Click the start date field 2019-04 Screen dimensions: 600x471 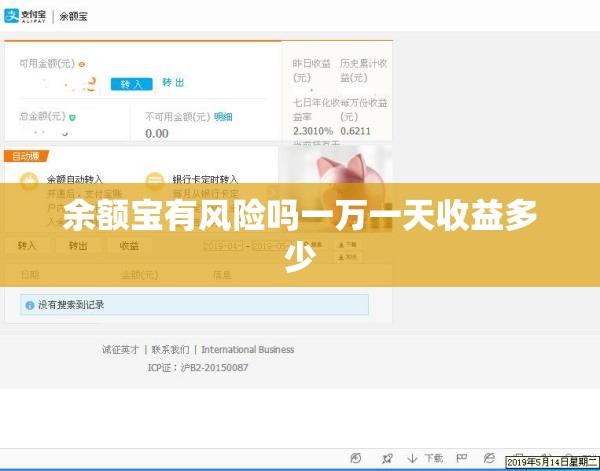(x=223, y=246)
